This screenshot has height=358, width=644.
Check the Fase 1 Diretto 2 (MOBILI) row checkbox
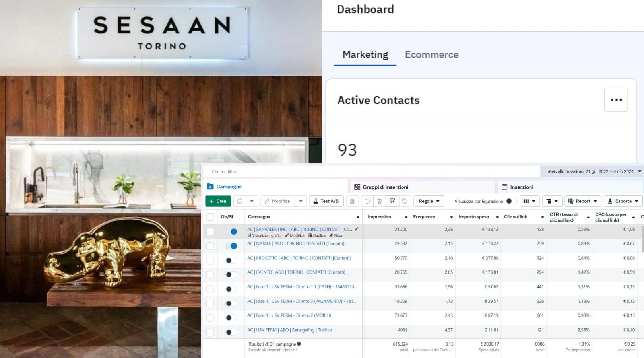click(210, 318)
